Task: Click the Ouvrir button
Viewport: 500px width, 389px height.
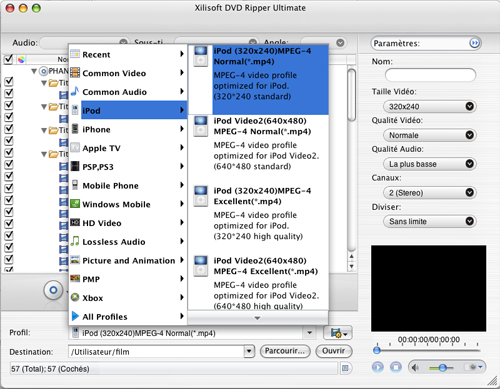Action: (x=333, y=351)
